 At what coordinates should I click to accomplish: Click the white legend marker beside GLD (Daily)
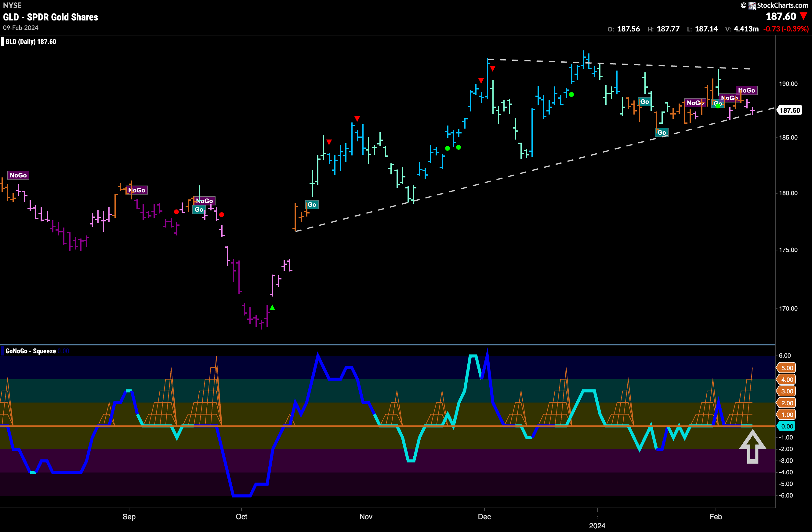(x=3, y=42)
